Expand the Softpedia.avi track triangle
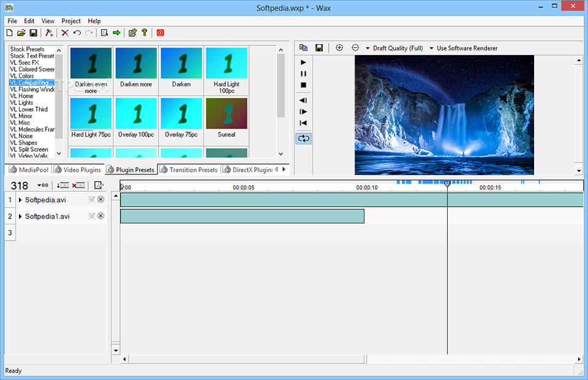The width and height of the screenshot is (588, 380). coord(20,200)
